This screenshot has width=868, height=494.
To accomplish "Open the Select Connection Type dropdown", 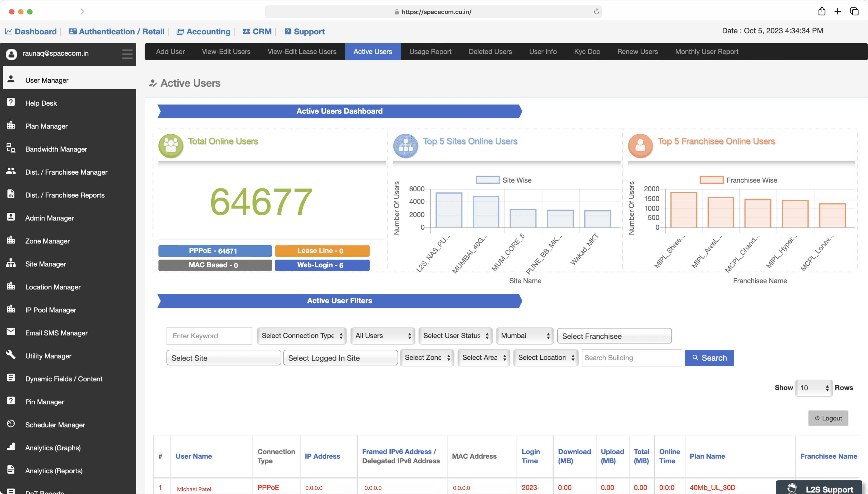I will tap(302, 336).
